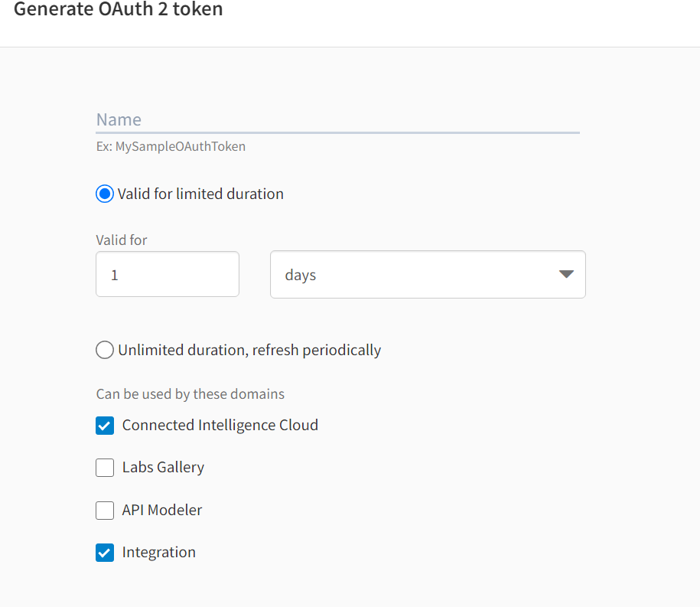Click the "Unlimited duration, refresh periodically" label

[249, 350]
